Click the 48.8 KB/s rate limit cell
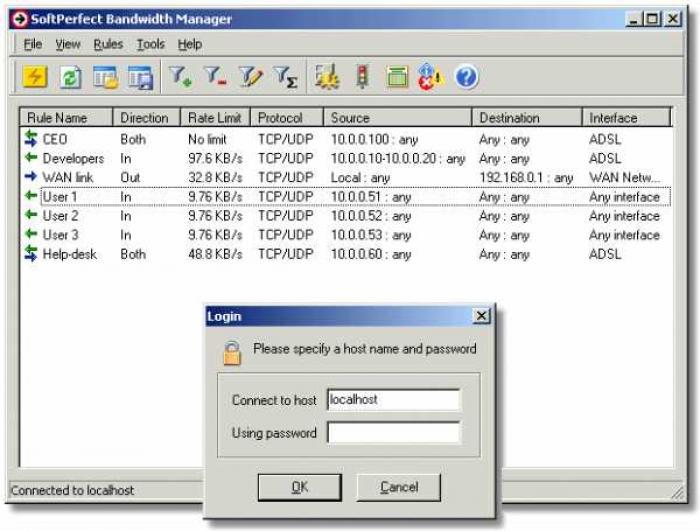Viewport: 700px width, 531px height. [x=215, y=254]
